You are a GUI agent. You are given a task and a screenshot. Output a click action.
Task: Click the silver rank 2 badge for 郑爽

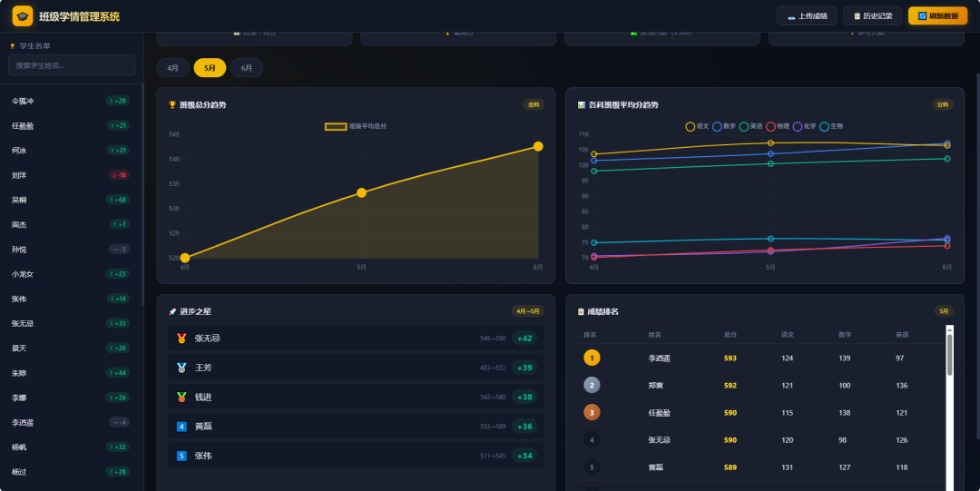(x=592, y=386)
